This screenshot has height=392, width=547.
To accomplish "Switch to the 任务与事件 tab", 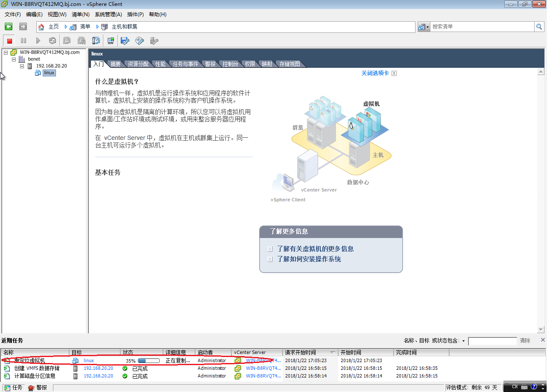I will [185, 64].
